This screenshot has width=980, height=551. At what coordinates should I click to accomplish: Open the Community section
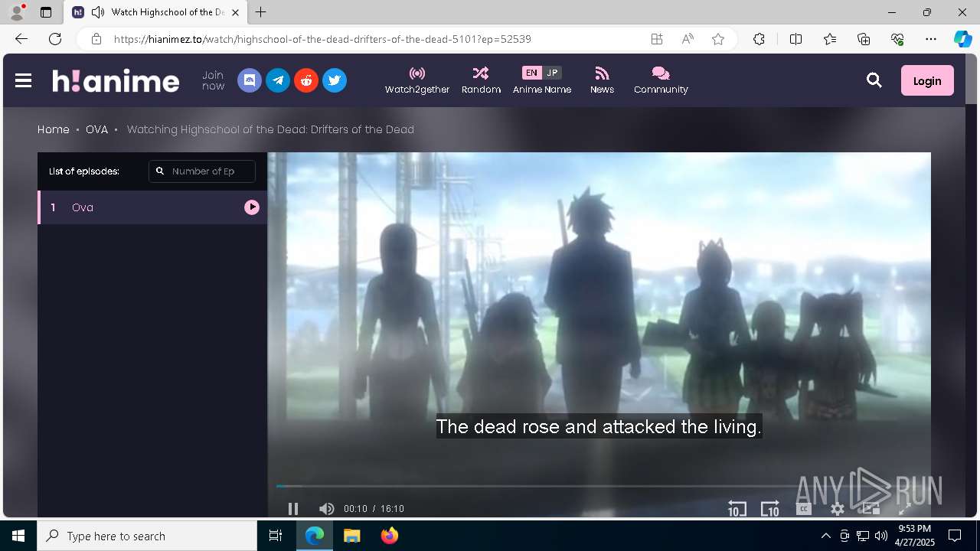661,80
